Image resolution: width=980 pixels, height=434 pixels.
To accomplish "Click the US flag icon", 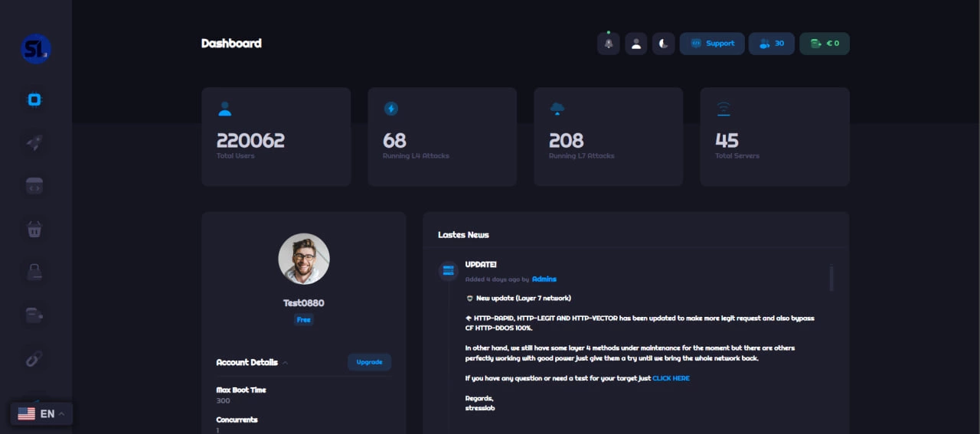I will click(x=27, y=414).
